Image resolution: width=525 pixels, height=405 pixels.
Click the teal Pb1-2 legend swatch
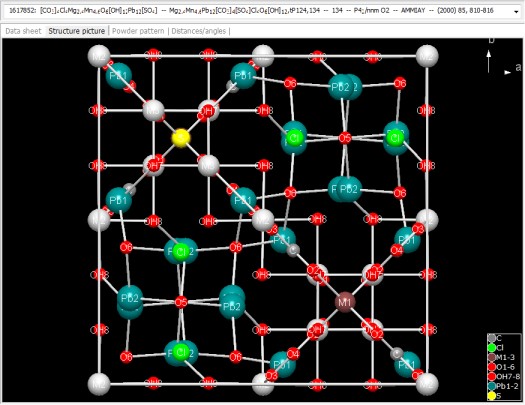(492, 386)
